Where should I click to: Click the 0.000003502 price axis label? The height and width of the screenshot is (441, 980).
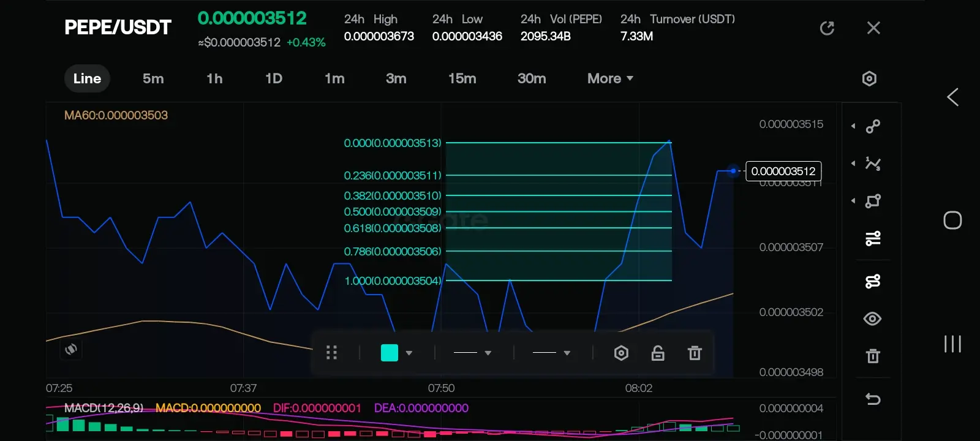tap(791, 312)
